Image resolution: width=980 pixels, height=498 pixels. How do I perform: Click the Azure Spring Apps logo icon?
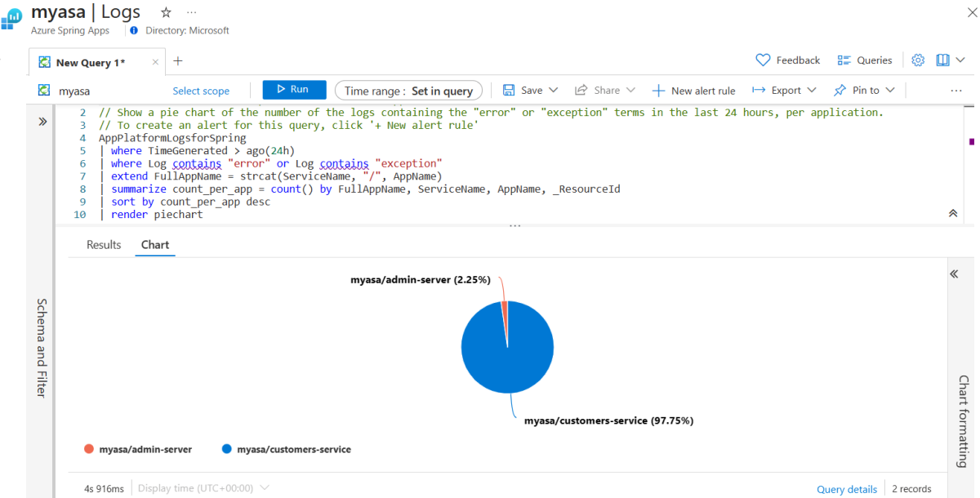coord(12,20)
